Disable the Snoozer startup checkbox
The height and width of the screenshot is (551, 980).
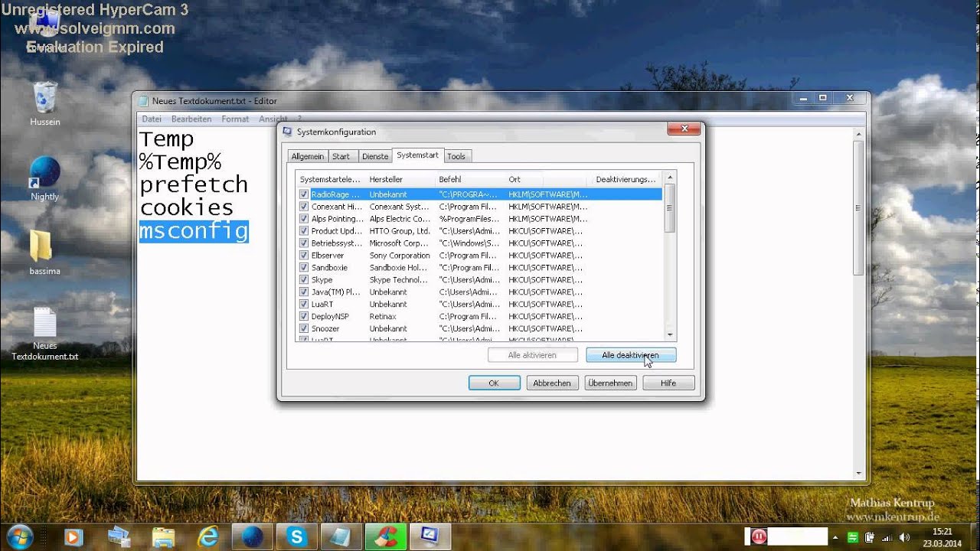304,328
